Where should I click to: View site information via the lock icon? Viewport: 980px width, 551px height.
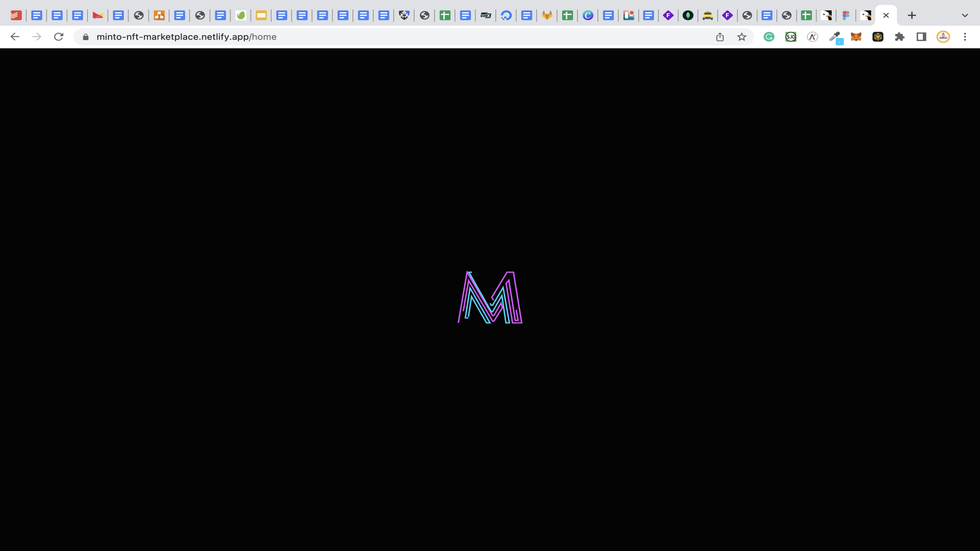point(86,37)
